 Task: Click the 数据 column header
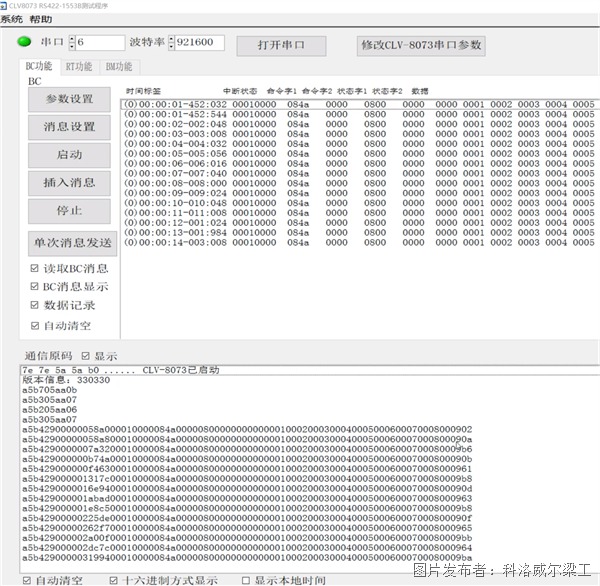(420, 91)
